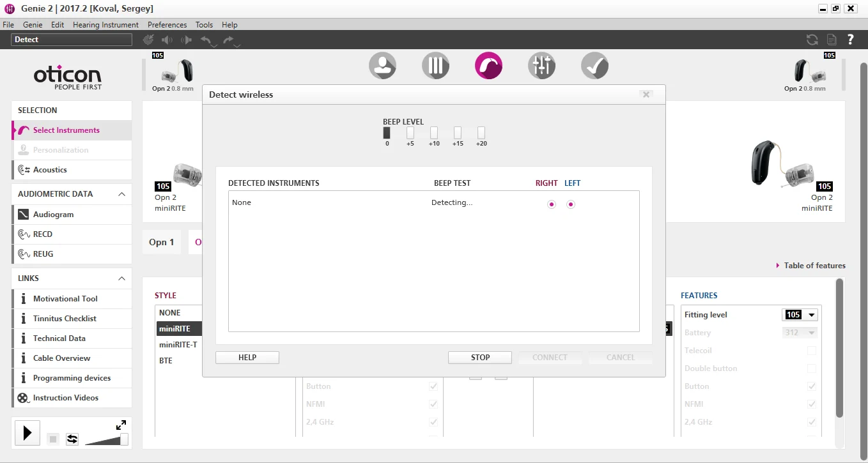Open the Fitting level 105 dropdown
Viewport: 868px width, 463px height.
pyautogui.click(x=800, y=315)
